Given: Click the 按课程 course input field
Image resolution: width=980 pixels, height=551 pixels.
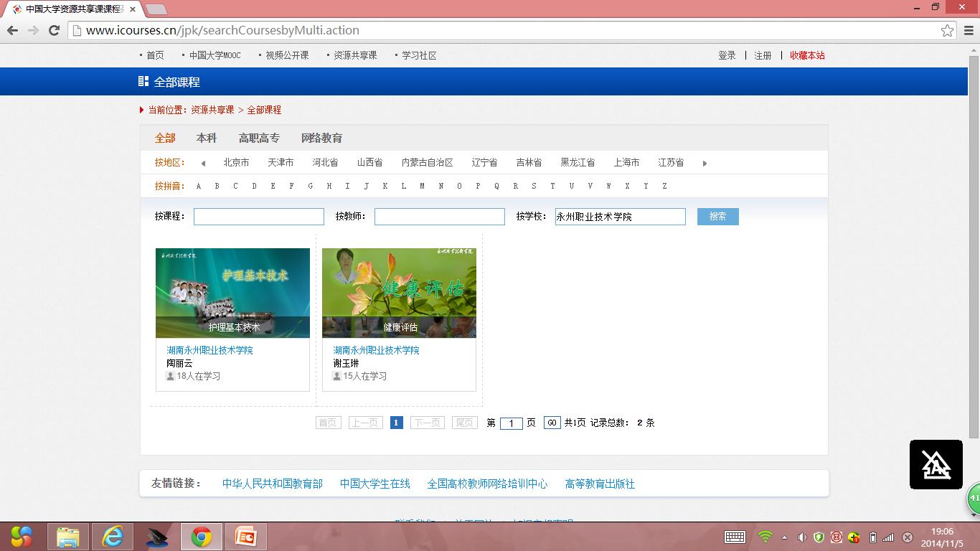Looking at the screenshot, I should 258,217.
